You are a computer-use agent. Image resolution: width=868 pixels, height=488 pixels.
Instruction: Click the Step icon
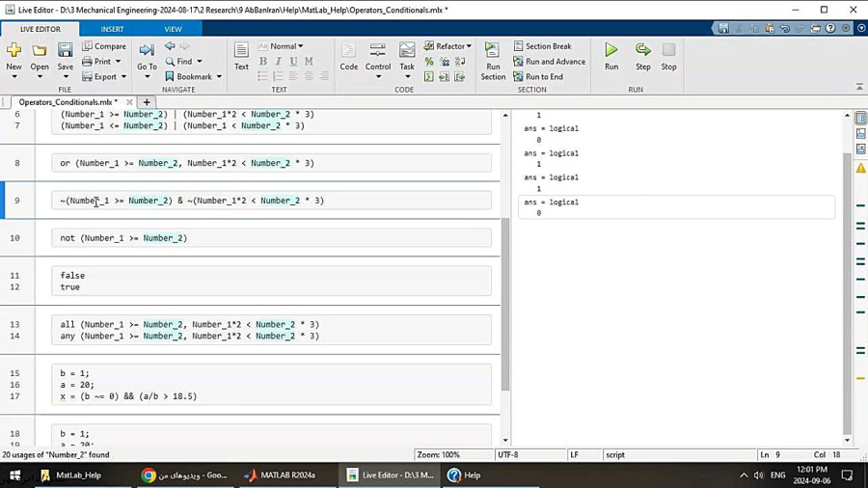click(x=642, y=50)
